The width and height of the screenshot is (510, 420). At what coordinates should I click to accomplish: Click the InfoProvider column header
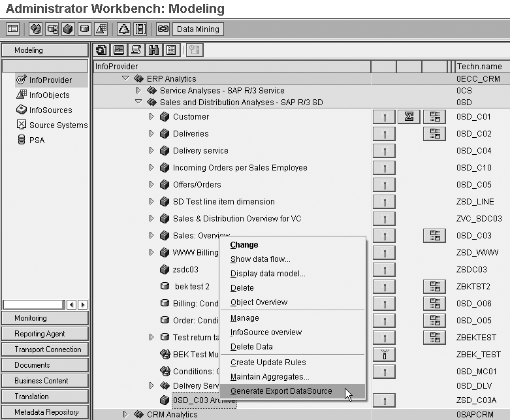pos(232,67)
